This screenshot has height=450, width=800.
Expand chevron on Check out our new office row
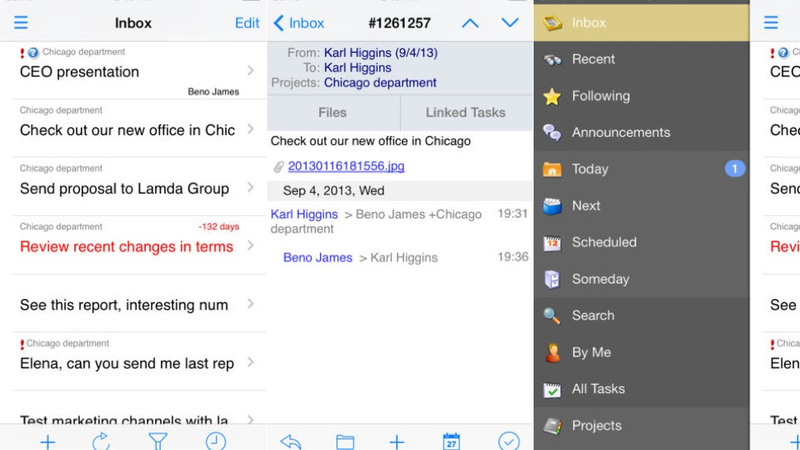tap(251, 129)
